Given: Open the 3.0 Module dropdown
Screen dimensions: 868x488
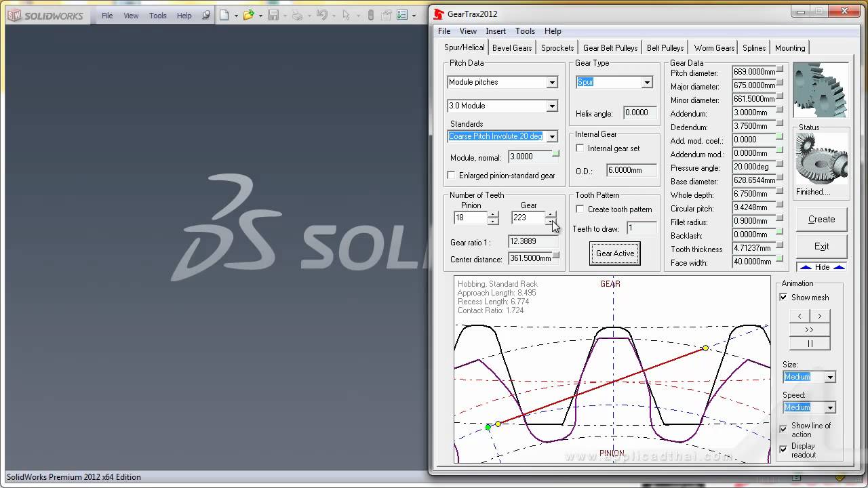Looking at the screenshot, I should click(x=552, y=106).
